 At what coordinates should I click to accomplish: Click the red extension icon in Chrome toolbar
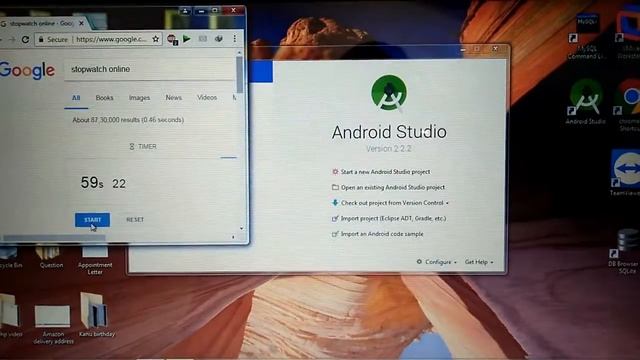point(172,39)
